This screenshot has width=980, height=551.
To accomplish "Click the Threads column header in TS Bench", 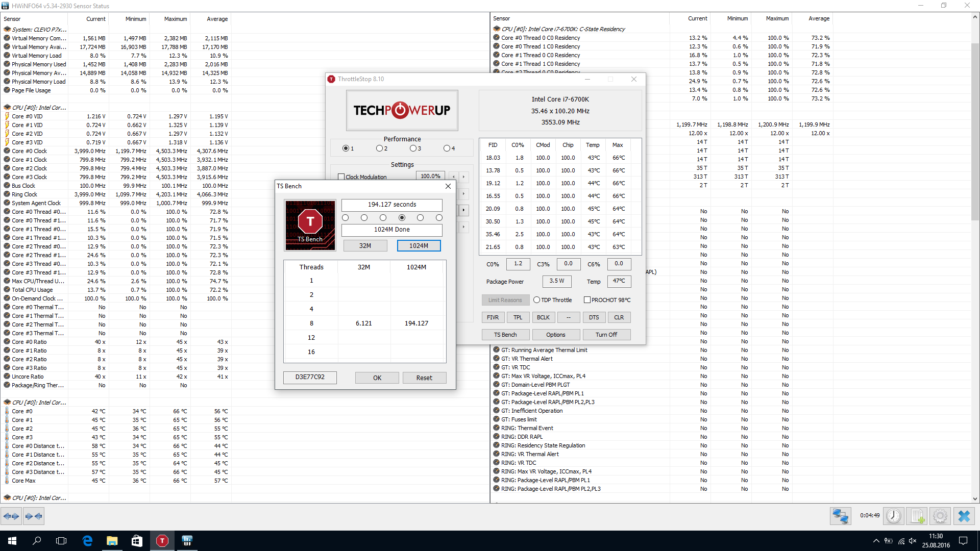I will click(311, 267).
